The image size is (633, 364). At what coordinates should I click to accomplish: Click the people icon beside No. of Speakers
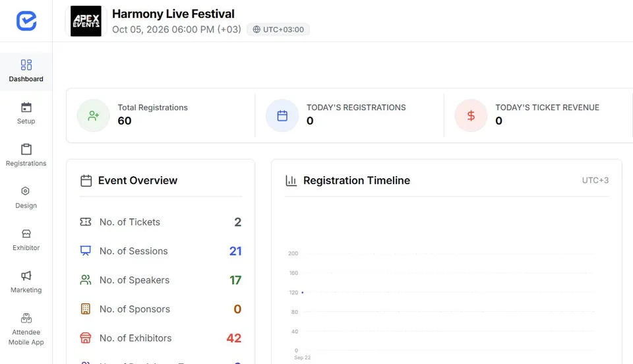coord(86,280)
